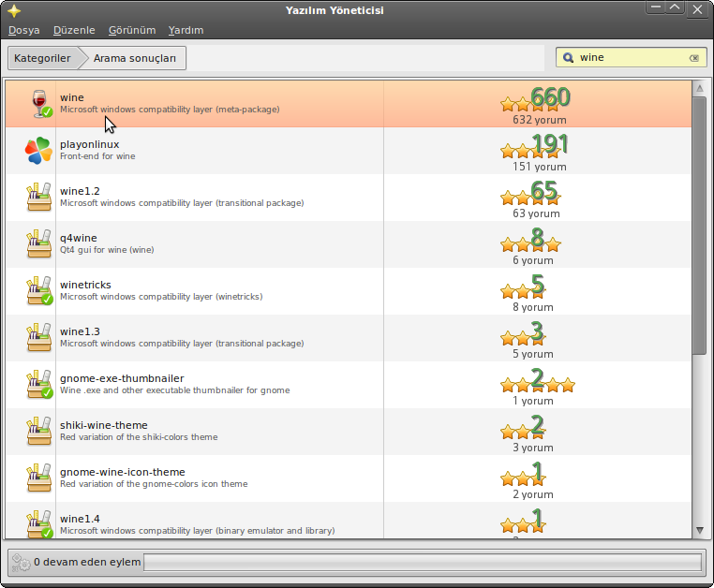Open the Düzenle menu
This screenshot has height=588, width=714.
[74, 30]
